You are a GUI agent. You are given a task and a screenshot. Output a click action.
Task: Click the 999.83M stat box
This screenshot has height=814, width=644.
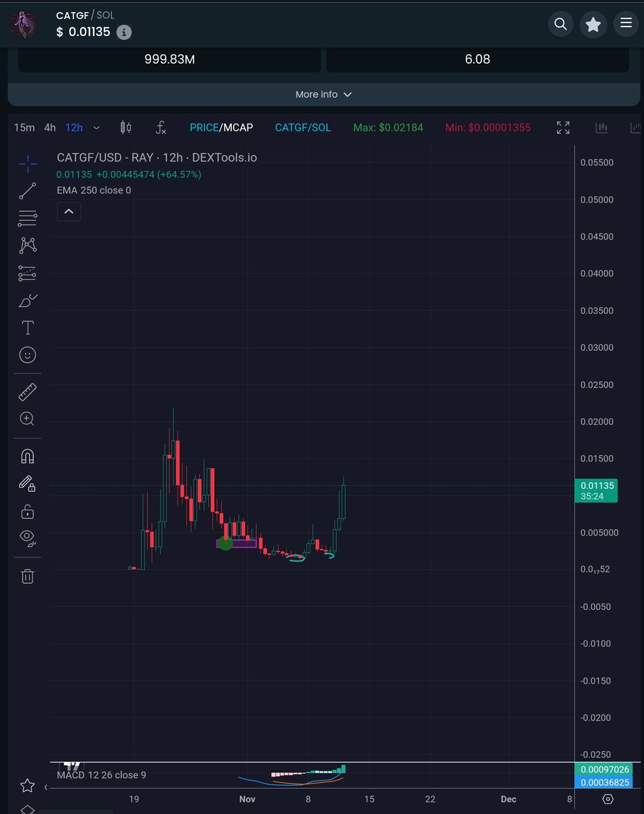(x=169, y=59)
